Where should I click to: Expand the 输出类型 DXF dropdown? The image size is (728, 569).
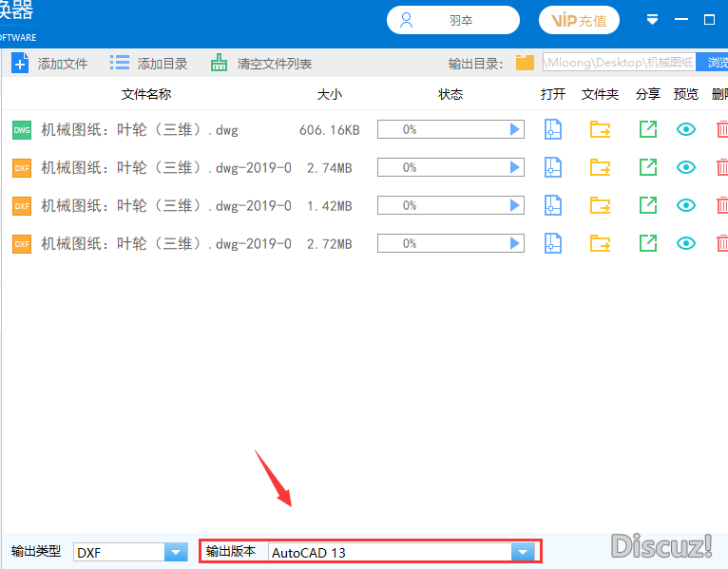(x=176, y=552)
